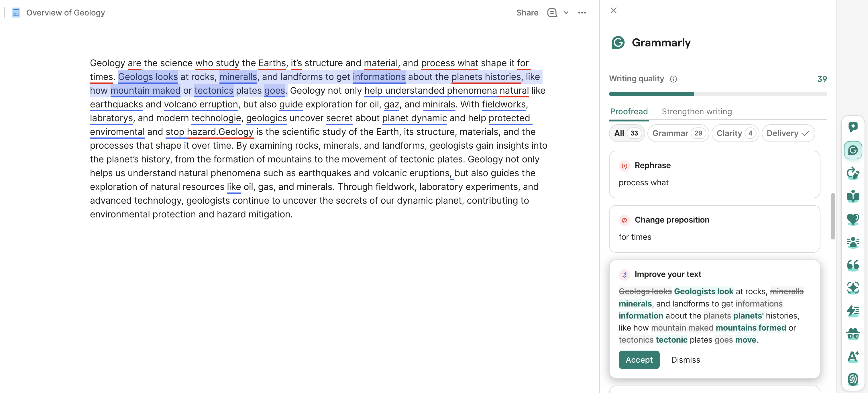The height and width of the screenshot is (393, 868).
Task: Dismiss the Improve your text suggestion
Action: pos(685,360)
